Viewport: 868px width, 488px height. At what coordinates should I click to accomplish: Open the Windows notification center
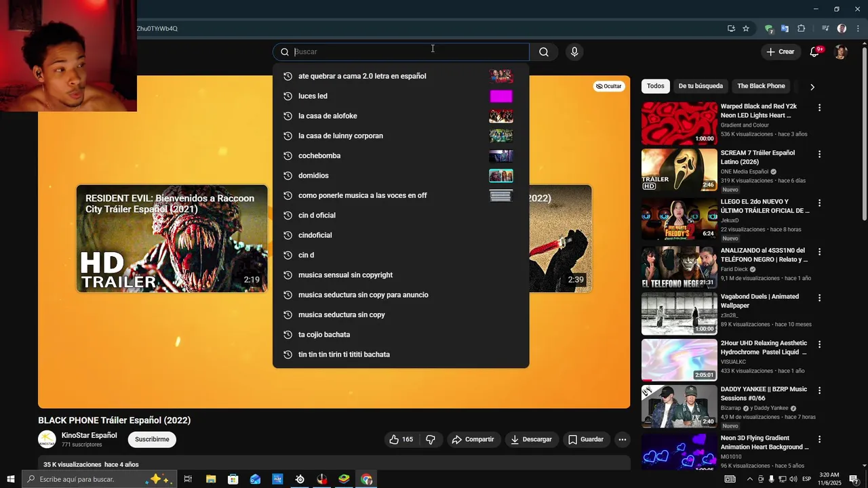854,479
